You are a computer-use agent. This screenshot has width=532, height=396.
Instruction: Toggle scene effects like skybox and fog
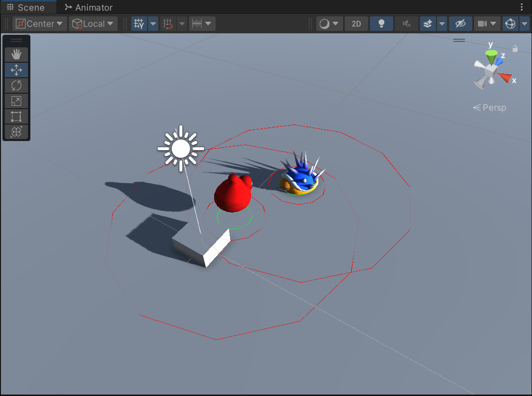pyautogui.click(x=428, y=24)
